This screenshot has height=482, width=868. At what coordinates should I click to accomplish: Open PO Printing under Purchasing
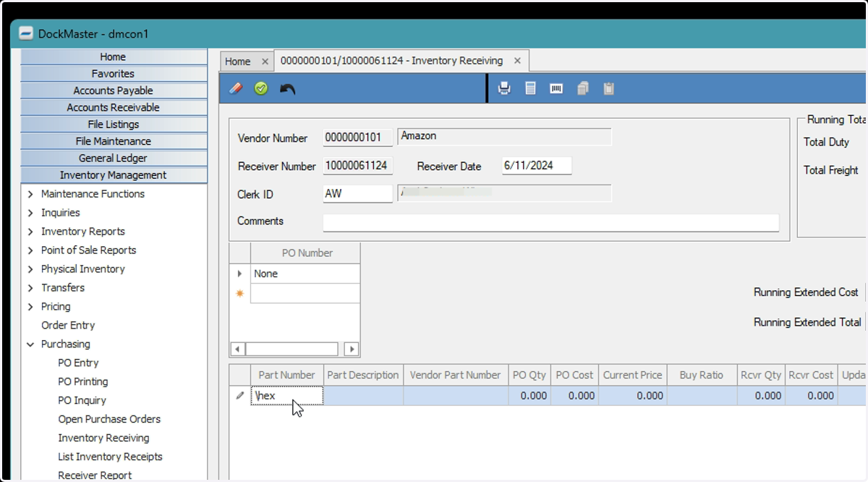click(x=83, y=382)
